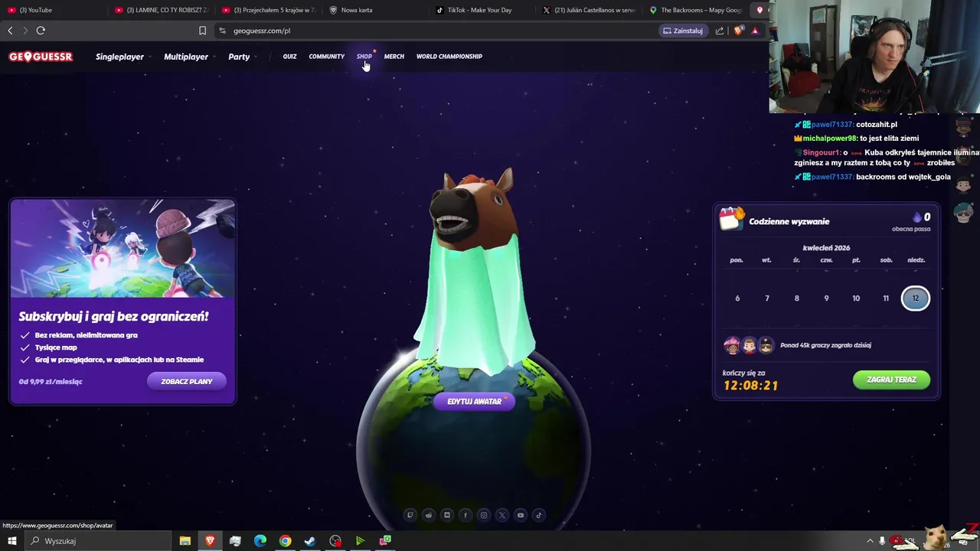This screenshot has height=551, width=980.
Task: Select day 12 in the calendar
Action: click(x=915, y=298)
